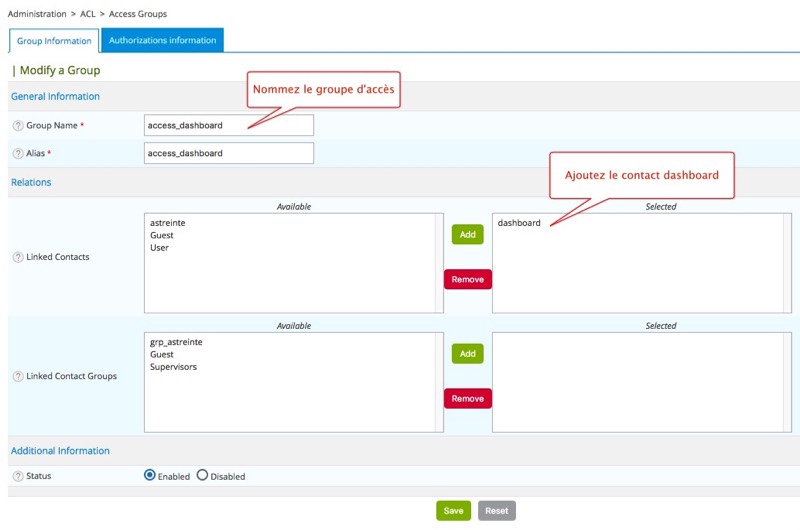
Task: Select the Enabled status radio button
Action: point(150,476)
